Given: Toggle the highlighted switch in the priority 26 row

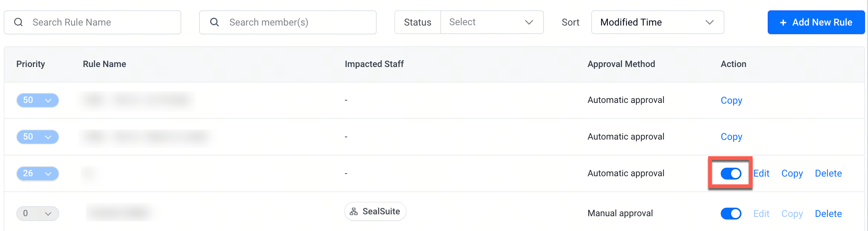Looking at the screenshot, I should tap(731, 173).
